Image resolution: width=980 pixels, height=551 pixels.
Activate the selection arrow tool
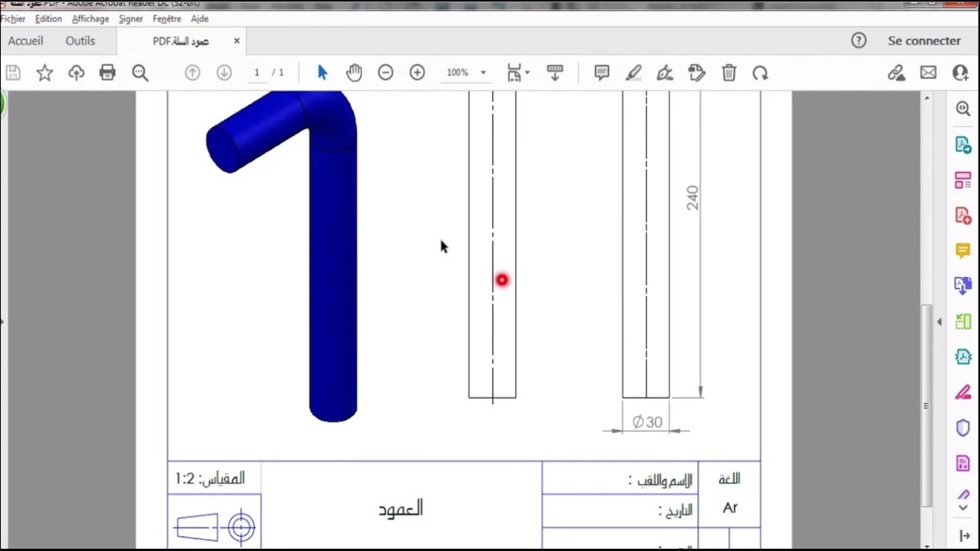pos(322,73)
